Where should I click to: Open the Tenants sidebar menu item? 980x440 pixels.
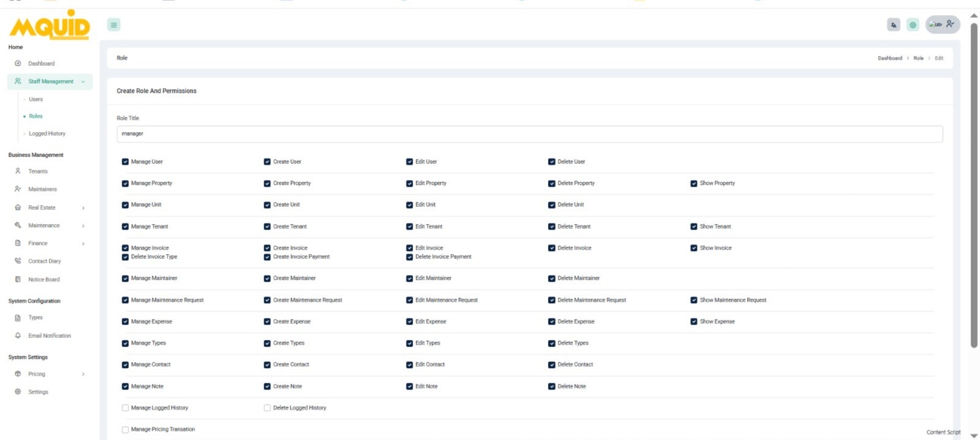38,171
